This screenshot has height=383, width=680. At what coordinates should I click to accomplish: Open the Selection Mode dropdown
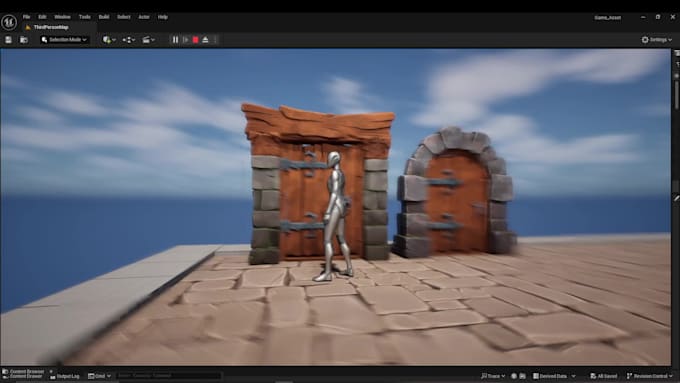(64, 40)
